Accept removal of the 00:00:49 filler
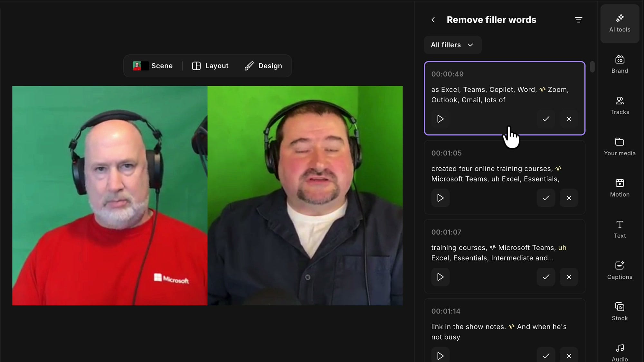The width and height of the screenshot is (644, 362). [546, 119]
